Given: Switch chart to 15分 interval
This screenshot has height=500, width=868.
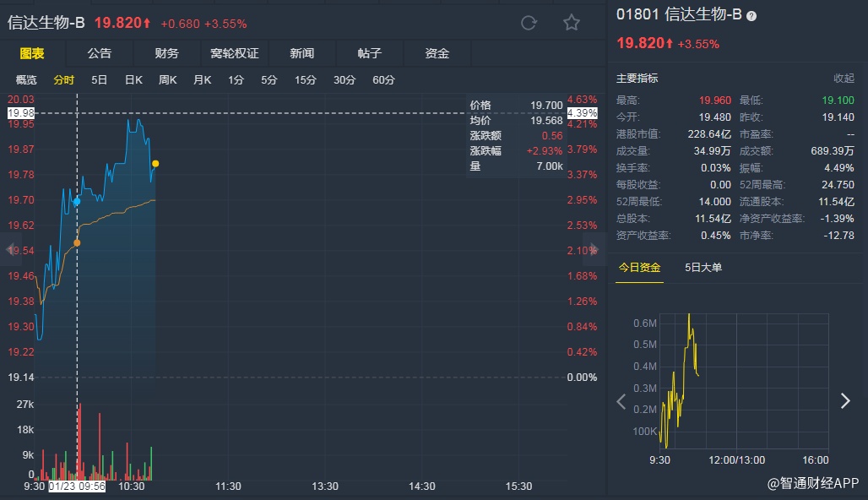Looking at the screenshot, I should click(x=305, y=80).
